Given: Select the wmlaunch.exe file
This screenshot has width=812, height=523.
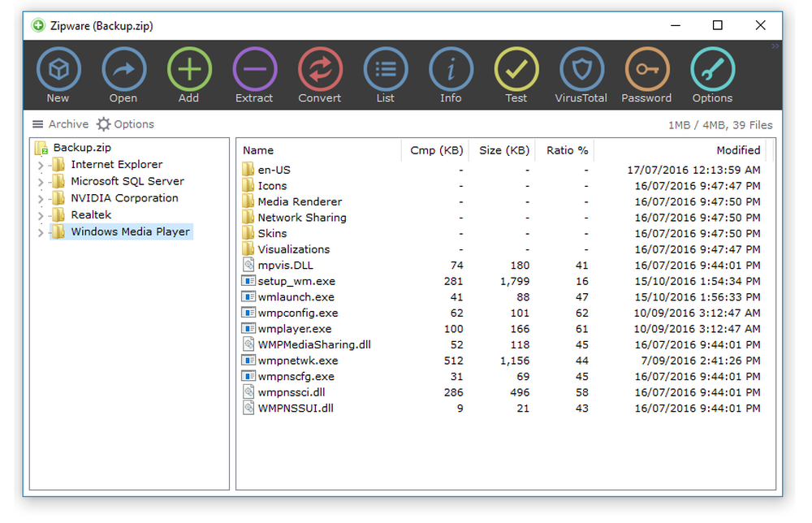Looking at the screenshot, I should pyautogui.click(x=502, y=297).
